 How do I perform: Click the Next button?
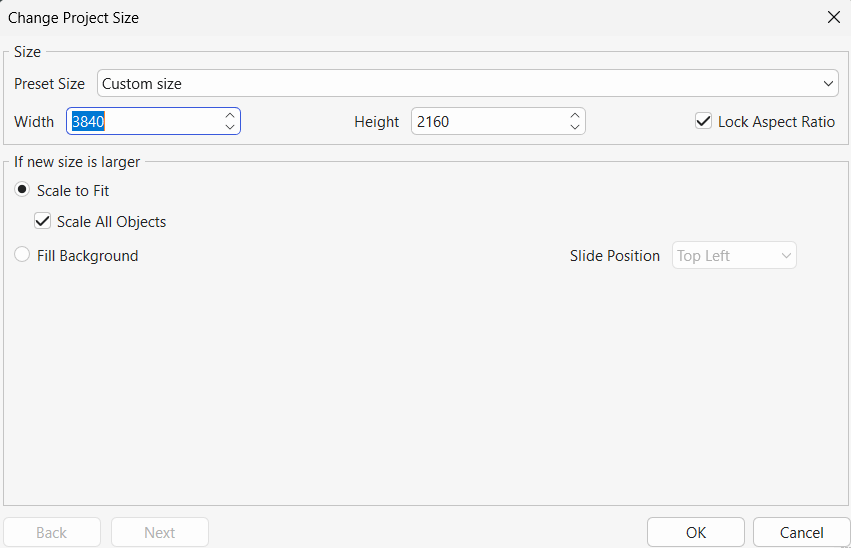[x=160, y=532]
